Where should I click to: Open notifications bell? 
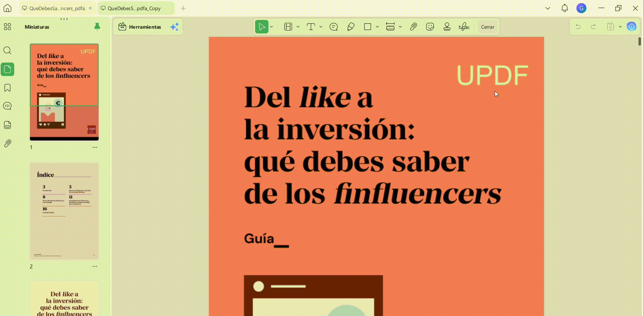(565, 8)
